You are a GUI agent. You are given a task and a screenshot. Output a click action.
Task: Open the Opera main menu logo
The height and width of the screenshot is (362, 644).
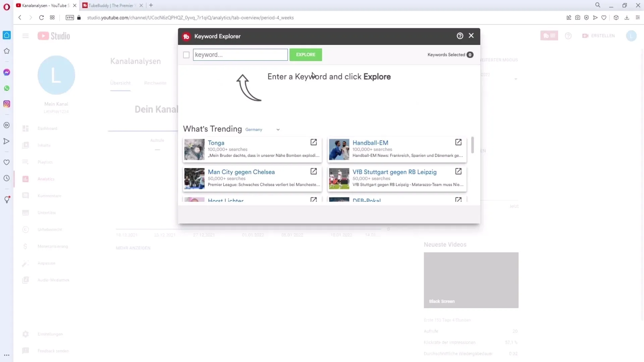coord(7,7)
